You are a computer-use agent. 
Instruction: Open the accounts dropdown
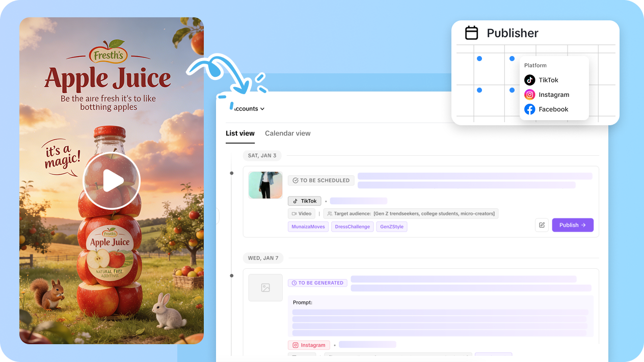pos(249,108)
